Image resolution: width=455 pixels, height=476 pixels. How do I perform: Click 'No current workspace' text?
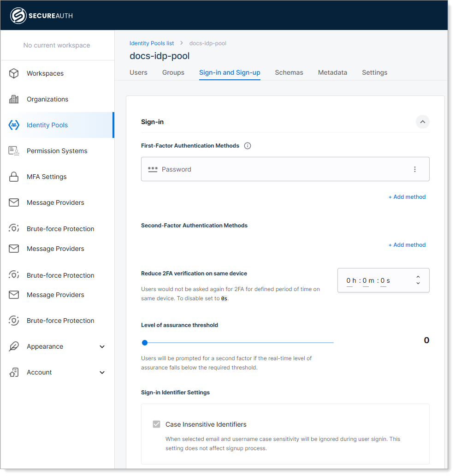point(57,45)
